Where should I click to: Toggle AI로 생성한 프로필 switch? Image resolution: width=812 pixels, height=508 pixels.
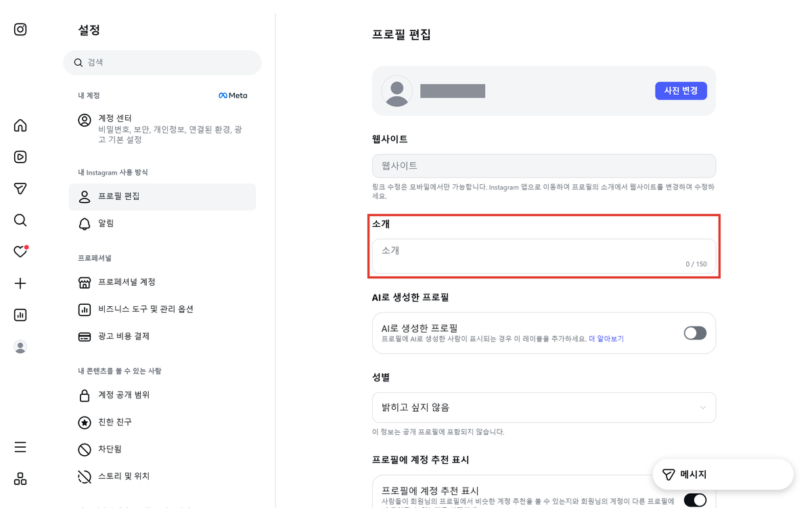695,333
